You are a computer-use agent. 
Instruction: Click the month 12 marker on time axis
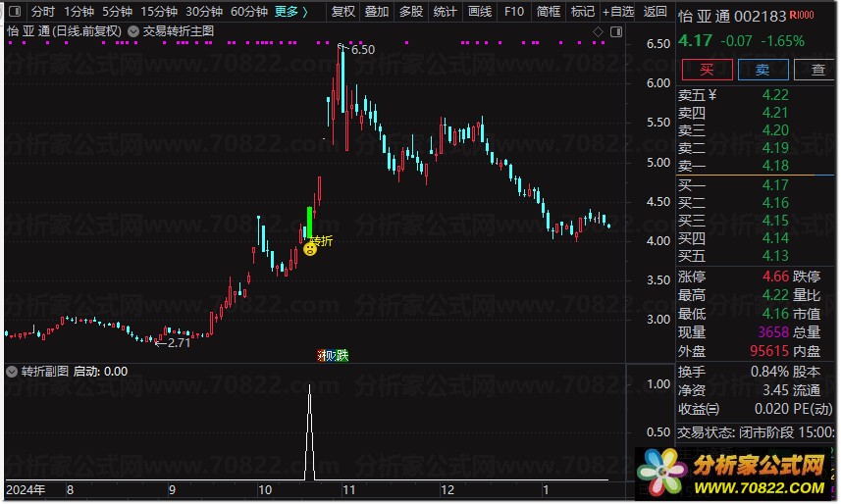[x=447, y=490]
